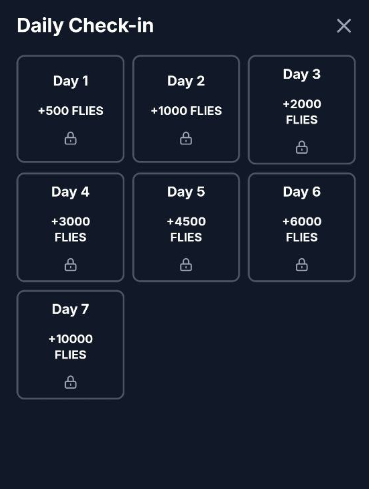The width and height of the screenshot is (369, 489).
Task: Click the +10000 FLIES reward label
Action: coord(70,347)
